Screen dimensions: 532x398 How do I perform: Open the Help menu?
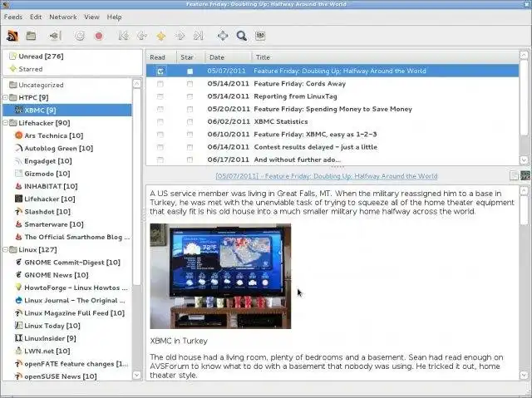tap(115, 17)
